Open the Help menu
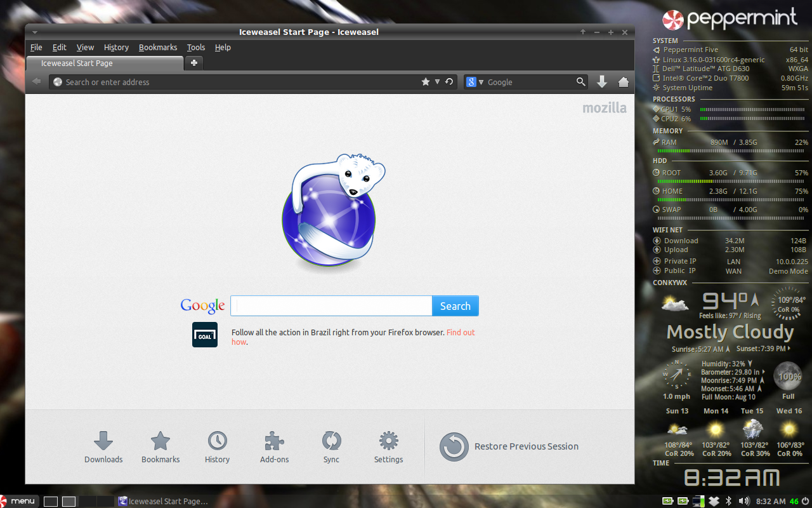This screenshot has height=508, width=812. click(x=223, y=48)
